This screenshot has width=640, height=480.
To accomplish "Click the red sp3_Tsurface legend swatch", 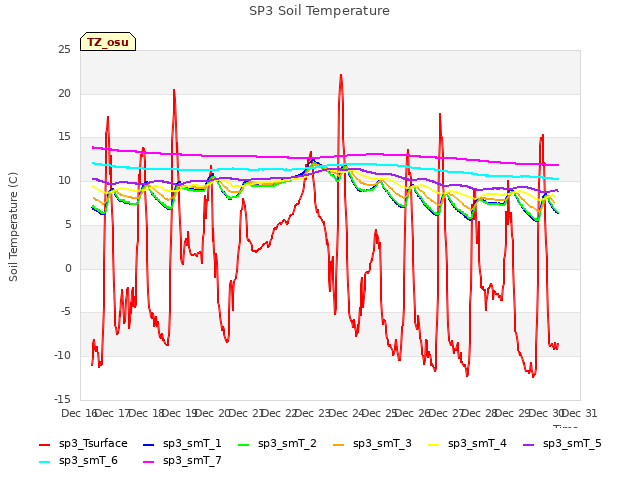I will [x=44, y=444].
